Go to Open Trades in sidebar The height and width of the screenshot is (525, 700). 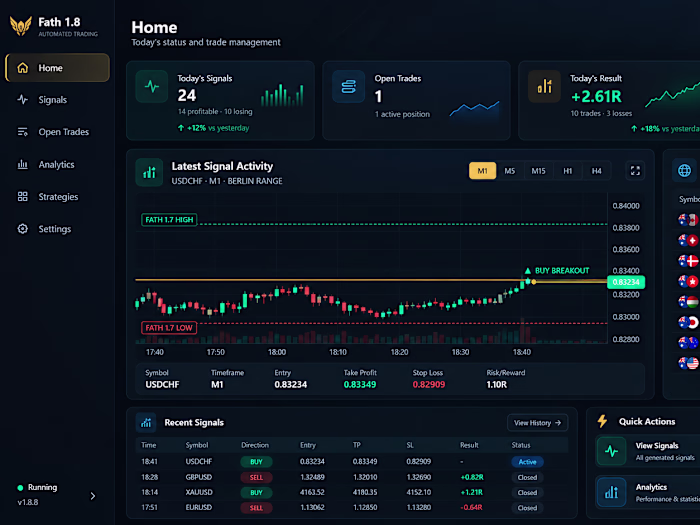(57, 132)
